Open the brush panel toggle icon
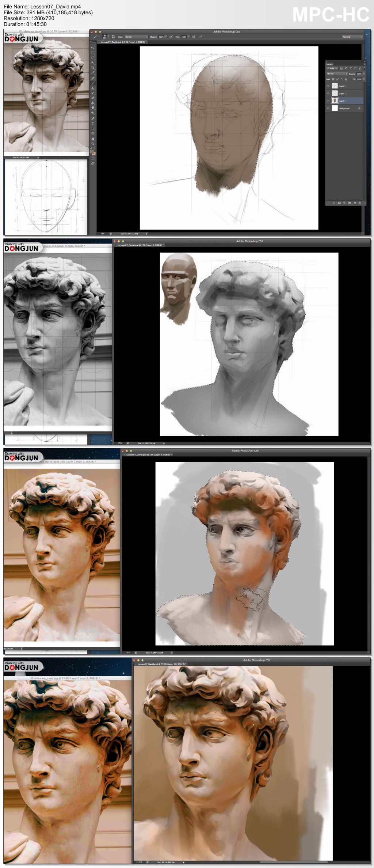Screen dimensions: 374x868 pyautogui.click(x=113, y=37)
